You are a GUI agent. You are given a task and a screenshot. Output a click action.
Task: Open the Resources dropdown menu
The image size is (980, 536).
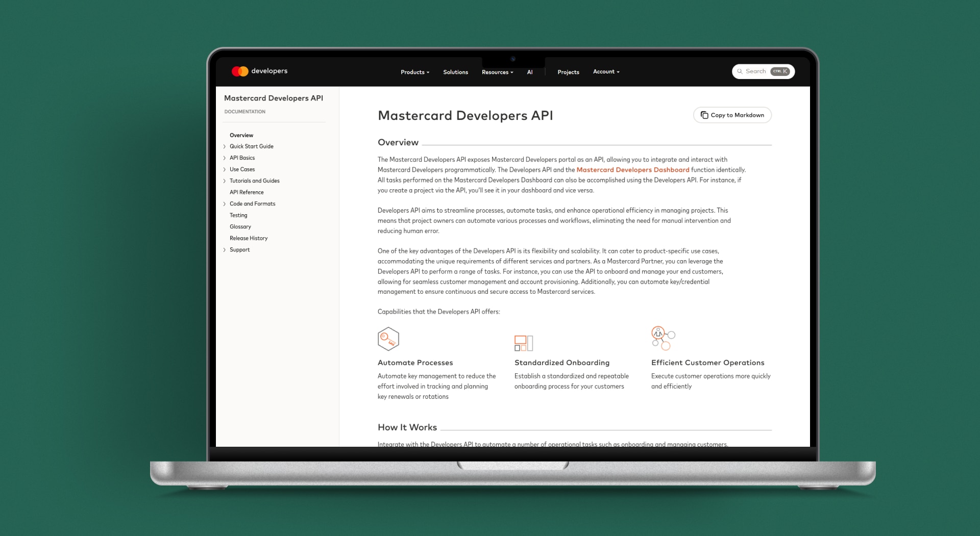(497, 72)
